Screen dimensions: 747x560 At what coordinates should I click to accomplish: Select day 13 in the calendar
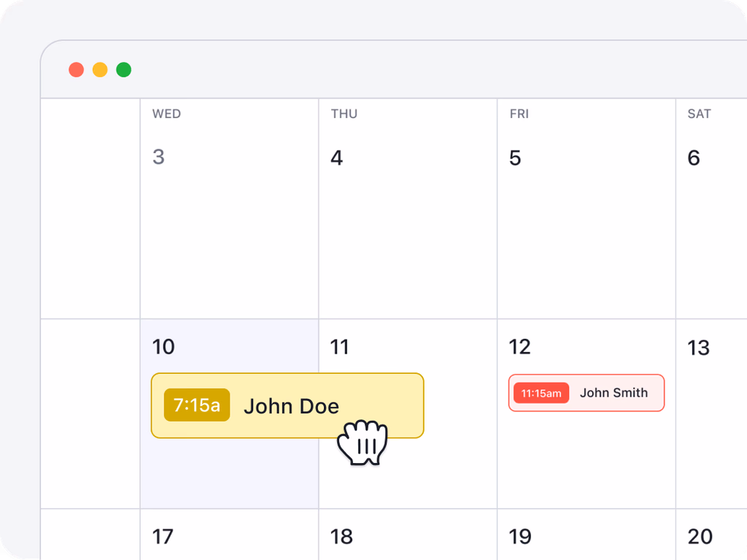click(x=698, y=348)
